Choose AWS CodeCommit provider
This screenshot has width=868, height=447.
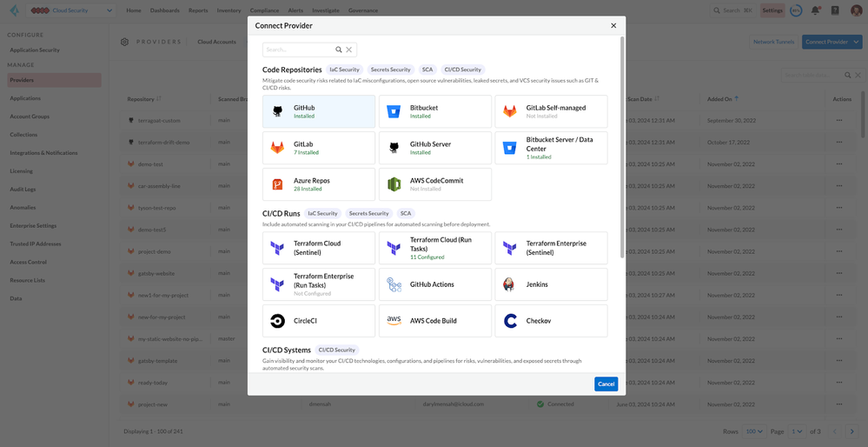(434, 184)
